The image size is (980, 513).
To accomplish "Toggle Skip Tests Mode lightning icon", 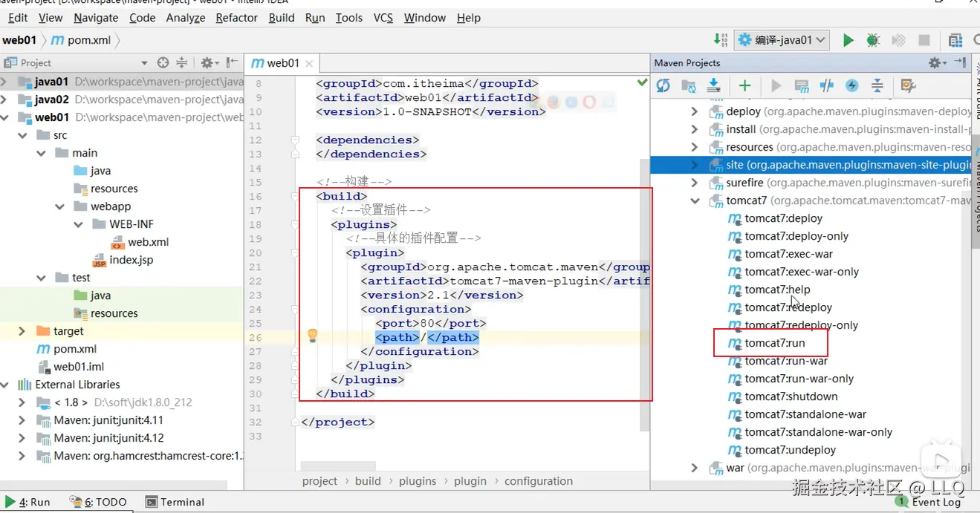I will (851, 86).
